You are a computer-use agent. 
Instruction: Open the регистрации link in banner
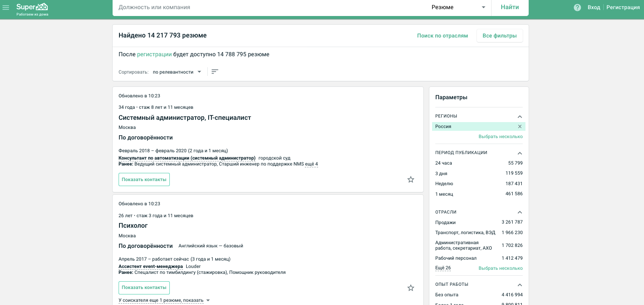pos(154,54)
